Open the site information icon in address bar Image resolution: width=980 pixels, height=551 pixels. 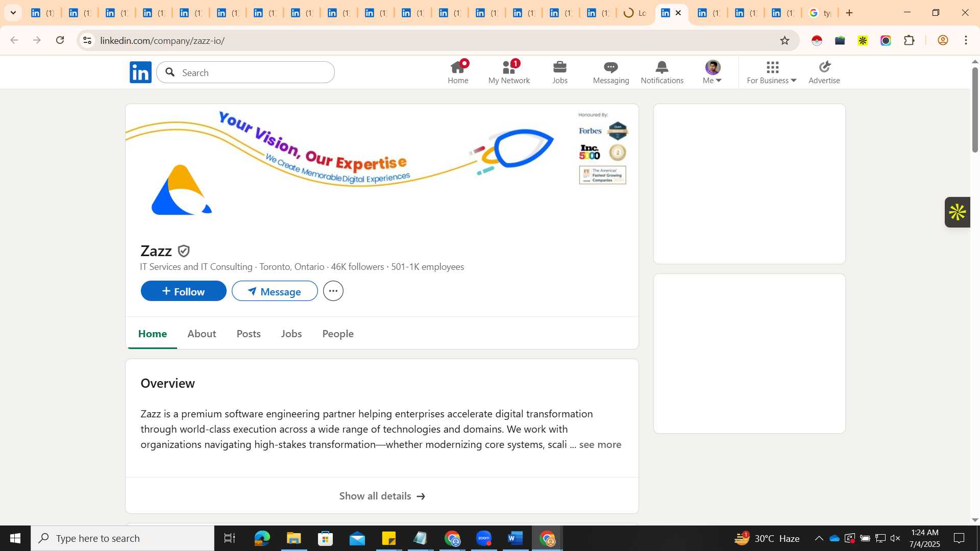87,40
